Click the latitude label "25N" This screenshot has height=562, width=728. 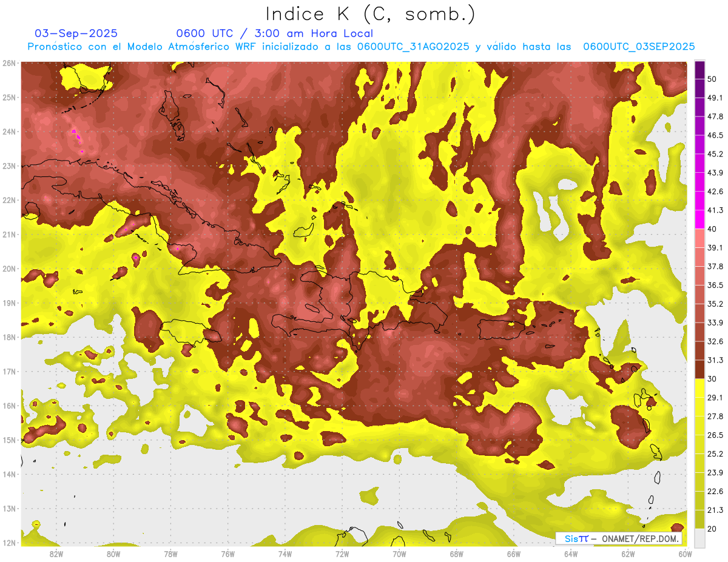pyautogui.click(x=9, y=97)
